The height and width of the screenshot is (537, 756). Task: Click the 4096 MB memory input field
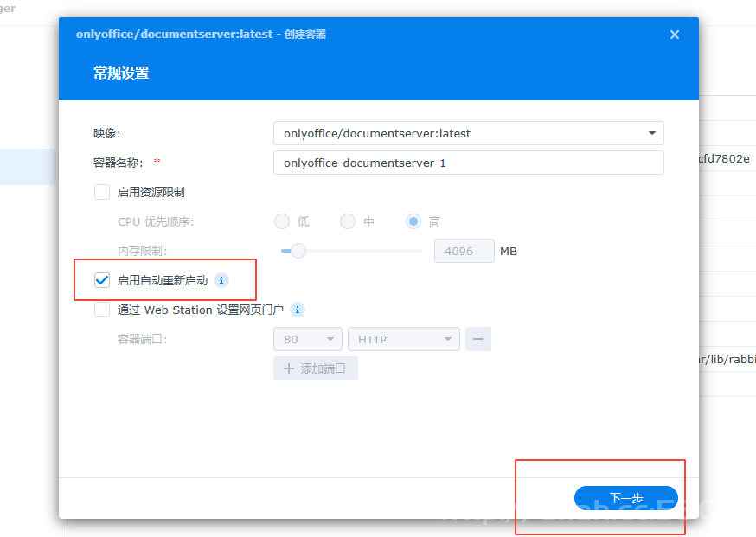(464, 251)
